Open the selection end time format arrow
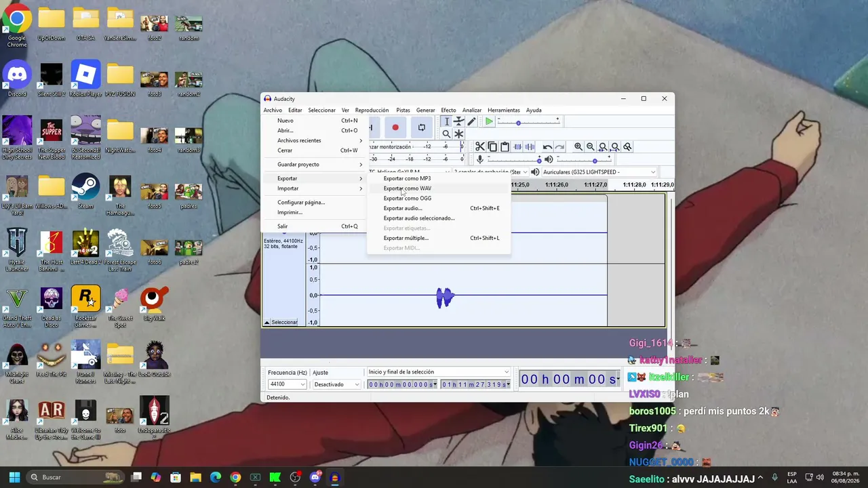This screenshot has height=488, width=868. (x=508, y=385)
